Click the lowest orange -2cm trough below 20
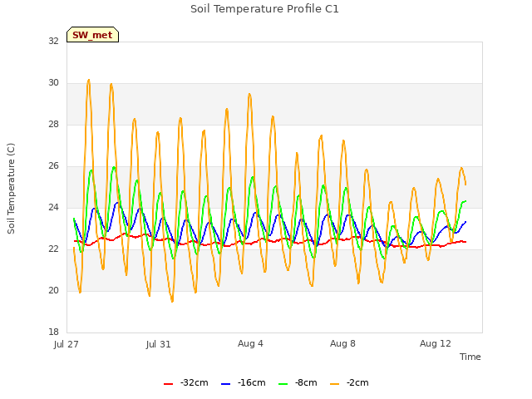The image size is (532, 399). click(x=172, y=301)
